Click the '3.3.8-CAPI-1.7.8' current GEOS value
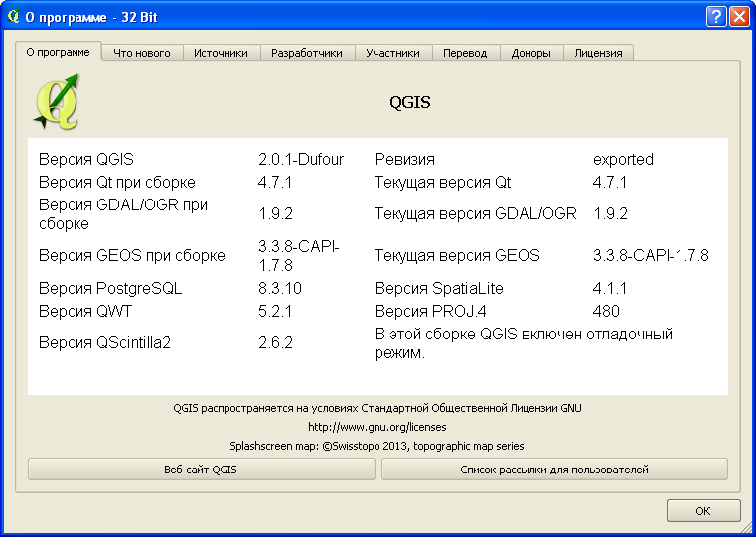Screen dimensions: 756x537 click(x=651, y=255)
